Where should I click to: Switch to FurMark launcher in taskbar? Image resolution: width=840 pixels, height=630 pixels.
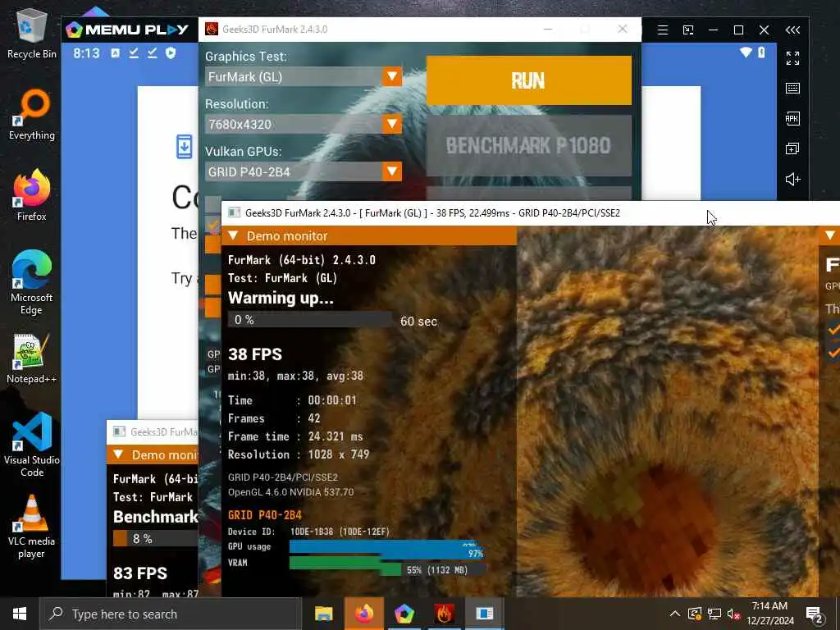pyautogui.click(x=444, y=614)
